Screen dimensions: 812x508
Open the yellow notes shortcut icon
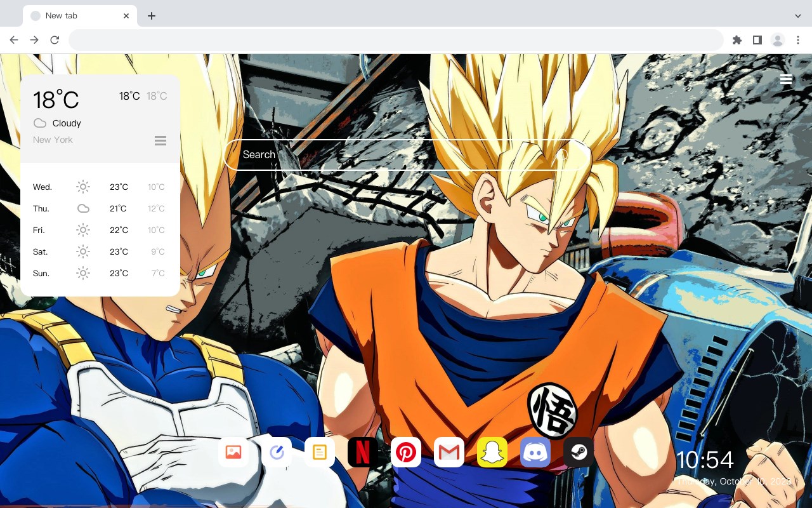pyautogui.click(x=320, y=452)
